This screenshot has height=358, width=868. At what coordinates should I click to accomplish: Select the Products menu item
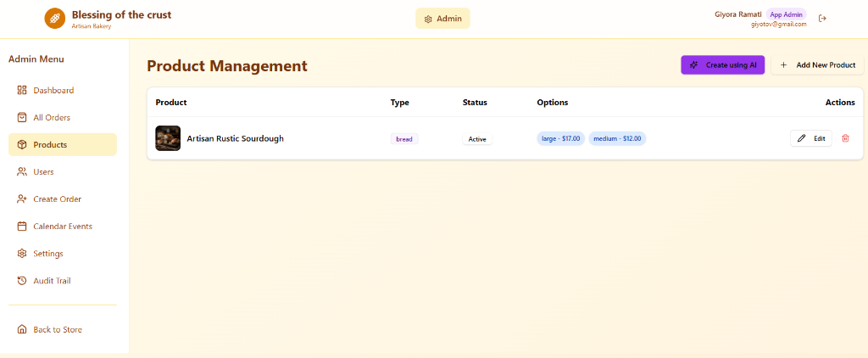63,144
